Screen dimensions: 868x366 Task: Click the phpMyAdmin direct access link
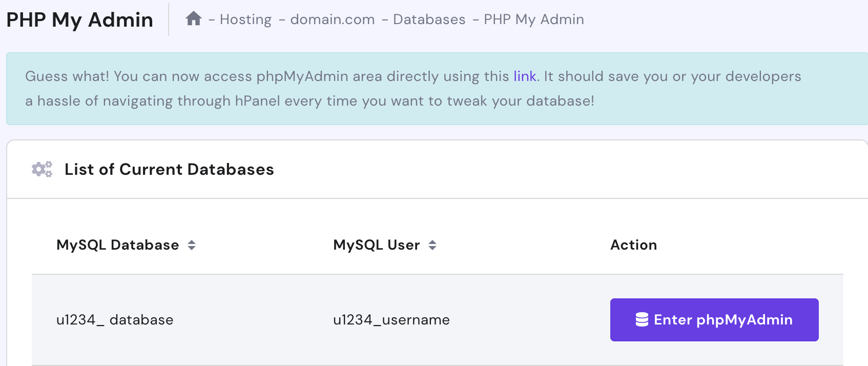point(525,76)
